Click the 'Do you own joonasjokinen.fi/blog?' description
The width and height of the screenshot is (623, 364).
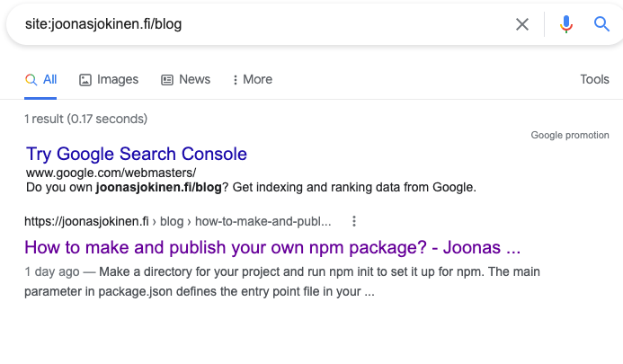pos(251,187)
